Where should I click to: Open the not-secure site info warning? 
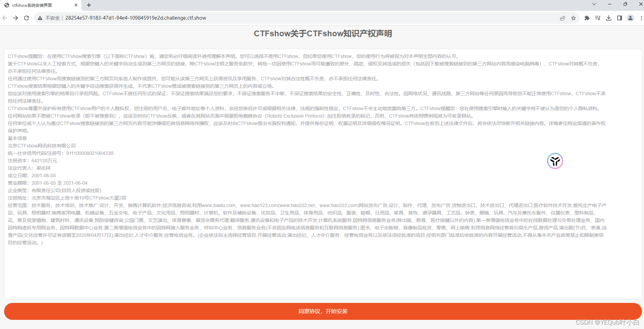coord(49,18)
